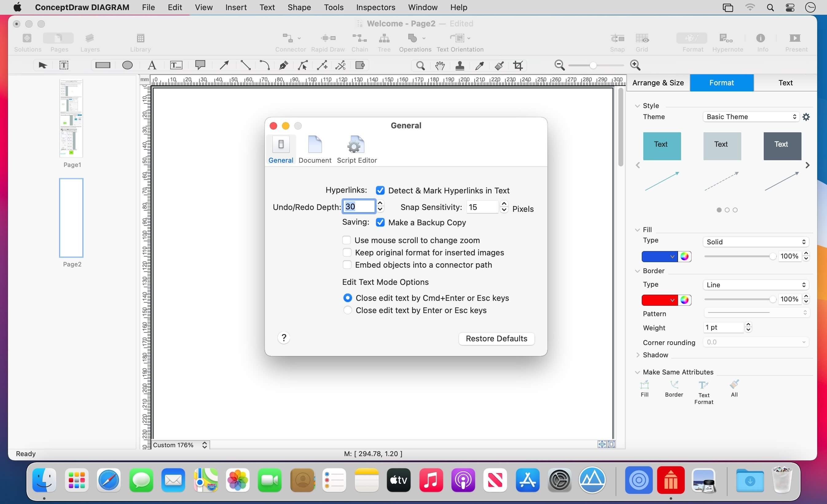
Task: Click the red border color swatch
Action: tap(656, 300)
